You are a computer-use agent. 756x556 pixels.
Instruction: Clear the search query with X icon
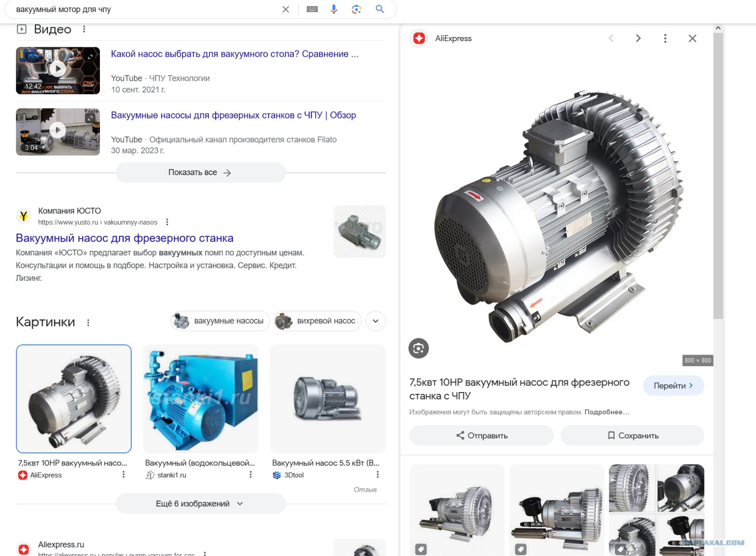(286, 9)
